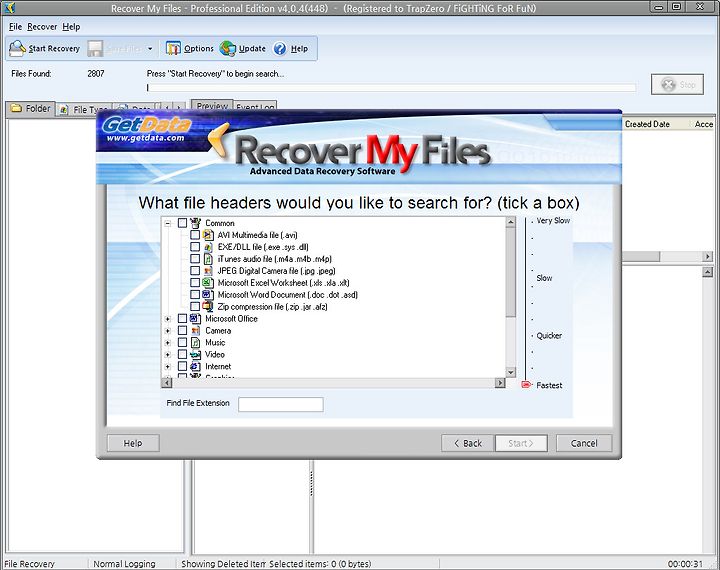
Task: Click the Video category icon
Action: tap(196, 355)
